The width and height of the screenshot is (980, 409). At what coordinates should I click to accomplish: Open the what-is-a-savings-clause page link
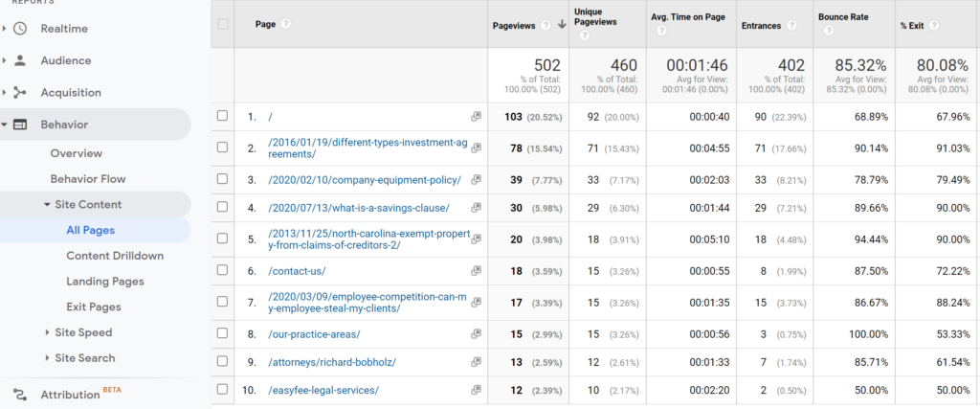point(358,208)
